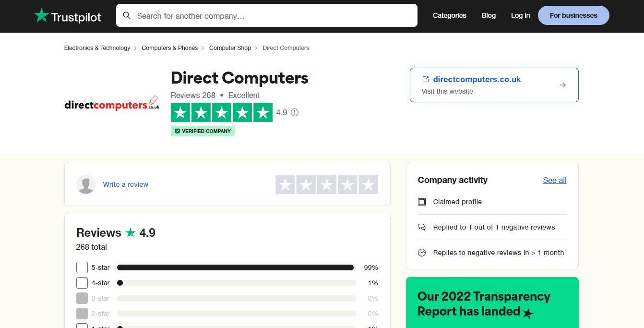
Task: Click the Verified Company badge
Action: (x=203, y=131)
